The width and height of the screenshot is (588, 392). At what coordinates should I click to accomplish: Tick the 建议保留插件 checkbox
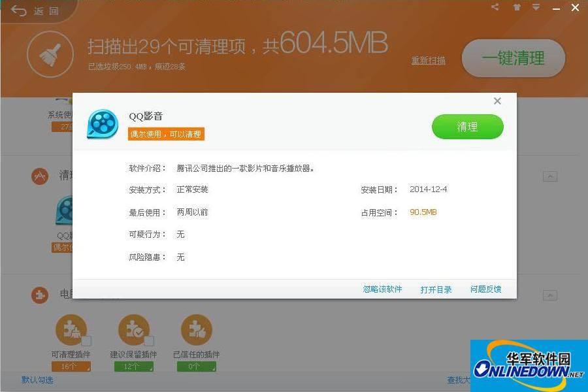[149, 340]
